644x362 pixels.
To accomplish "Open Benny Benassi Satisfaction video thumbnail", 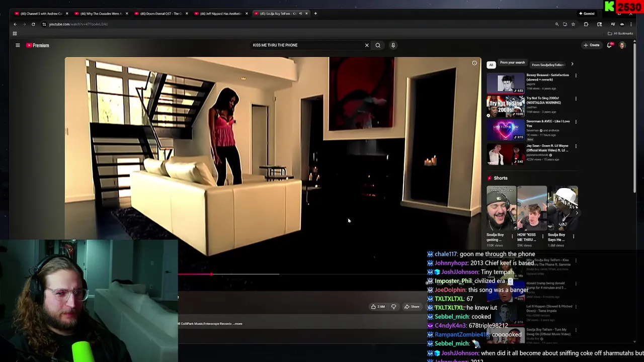I will point(506,83).
